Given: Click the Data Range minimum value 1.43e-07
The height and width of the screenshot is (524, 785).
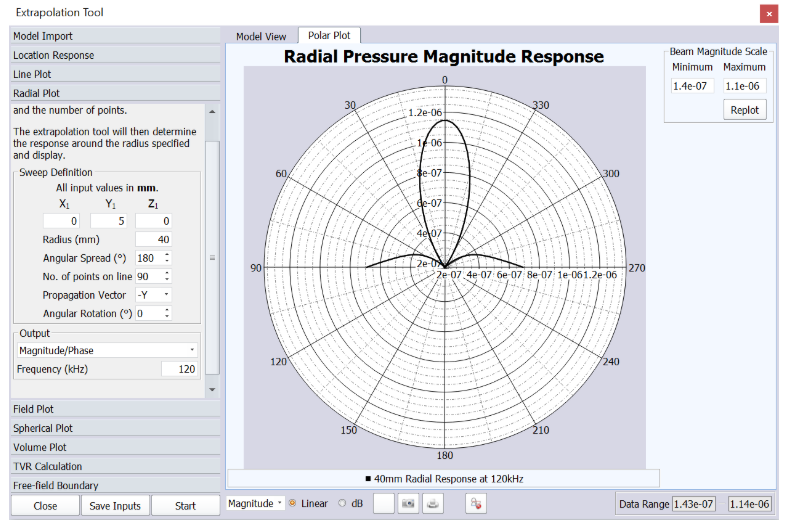Looking at the screenshot, I should [x=693, y=504].
